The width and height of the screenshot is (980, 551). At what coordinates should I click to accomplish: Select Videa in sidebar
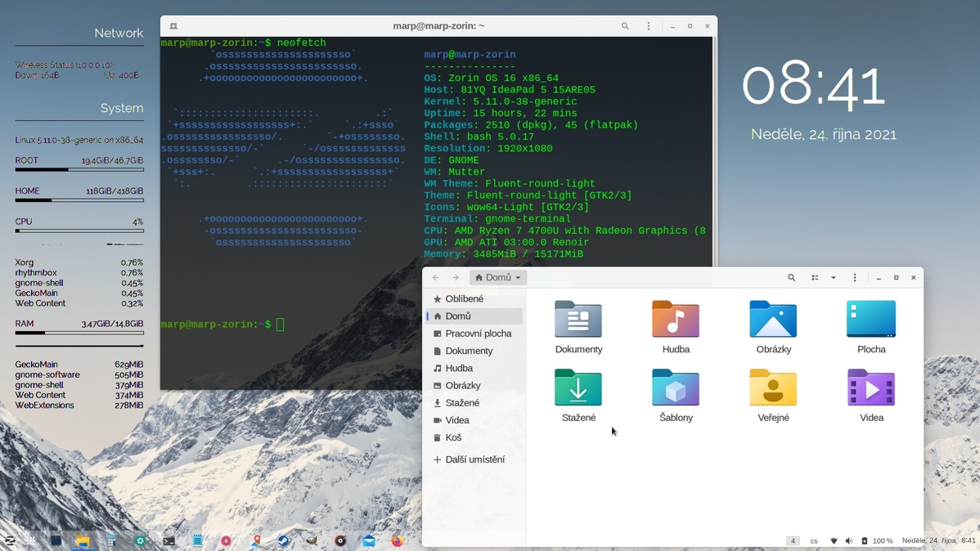(x=474, y=420)
